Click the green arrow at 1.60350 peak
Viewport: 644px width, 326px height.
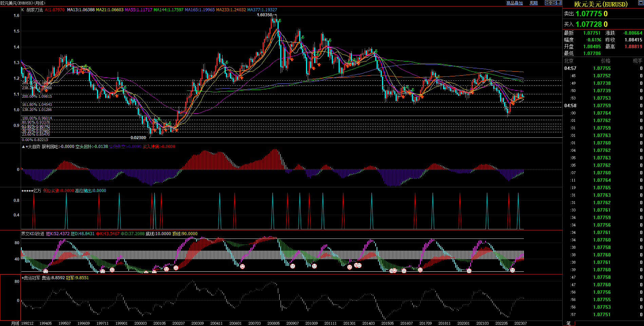click(x=279, y=21)
